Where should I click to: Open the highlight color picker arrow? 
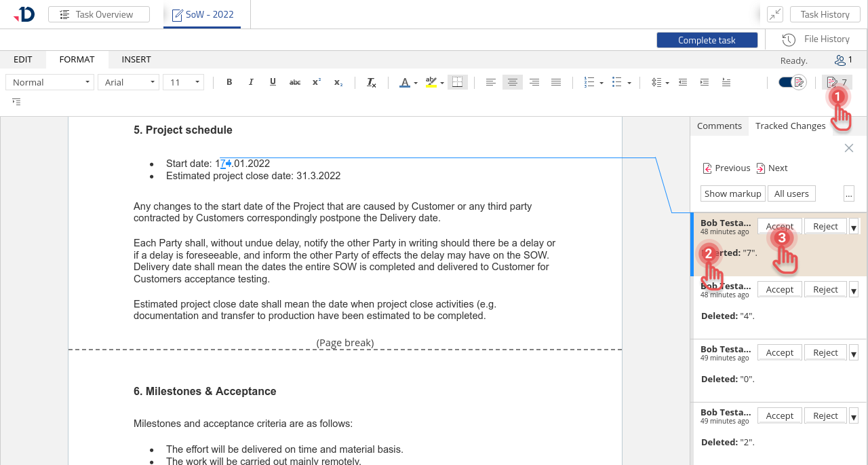point(442,83)
